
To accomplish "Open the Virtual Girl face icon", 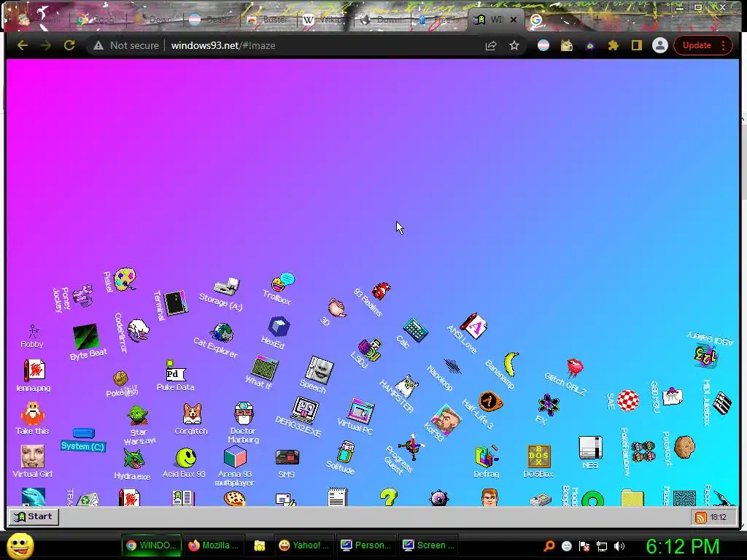I will [x=33, y=456].
